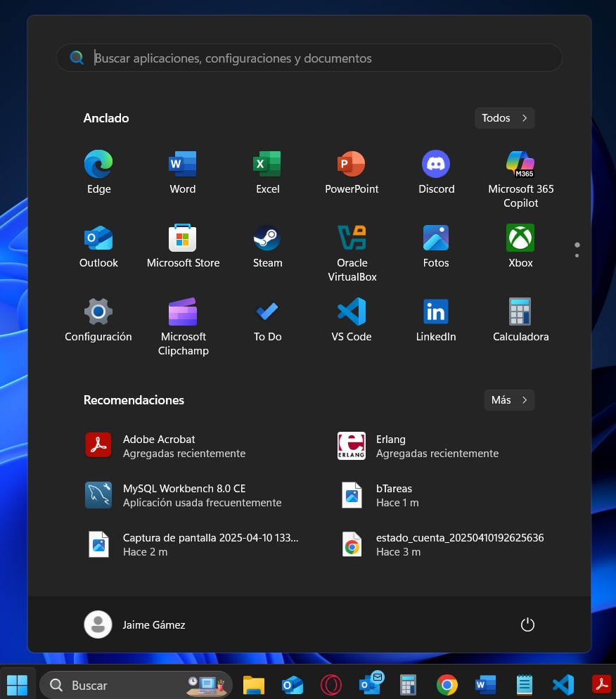Open Opera browser from the taskbar

click(331, 685)
